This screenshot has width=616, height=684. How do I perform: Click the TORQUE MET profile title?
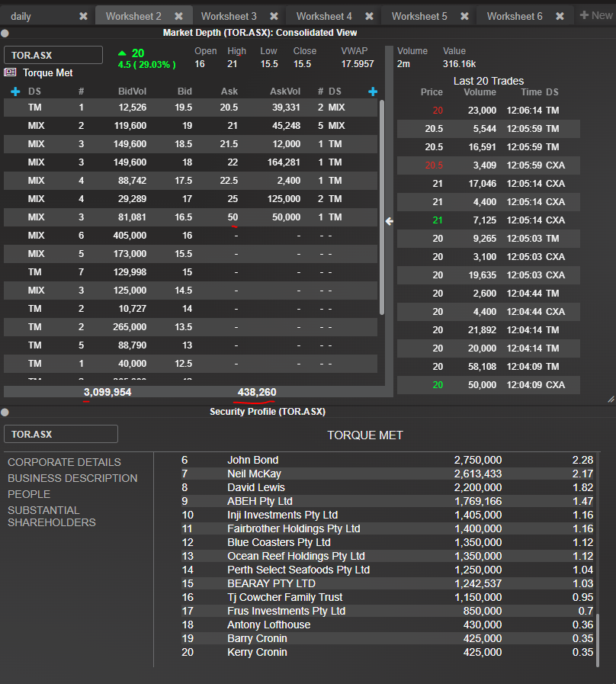click(365, 435)
